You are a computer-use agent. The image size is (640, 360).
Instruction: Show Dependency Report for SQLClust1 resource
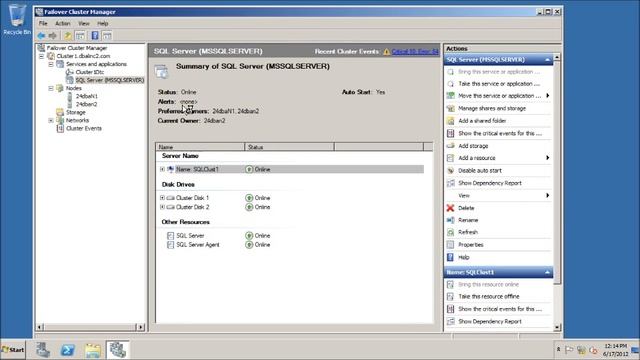point(490,322)
